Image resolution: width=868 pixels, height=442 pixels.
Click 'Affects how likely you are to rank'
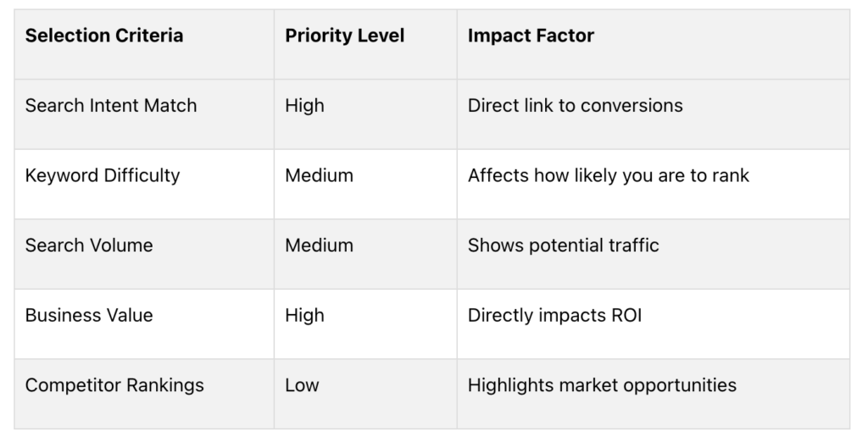pyautogui.click(x=608, y=175)
